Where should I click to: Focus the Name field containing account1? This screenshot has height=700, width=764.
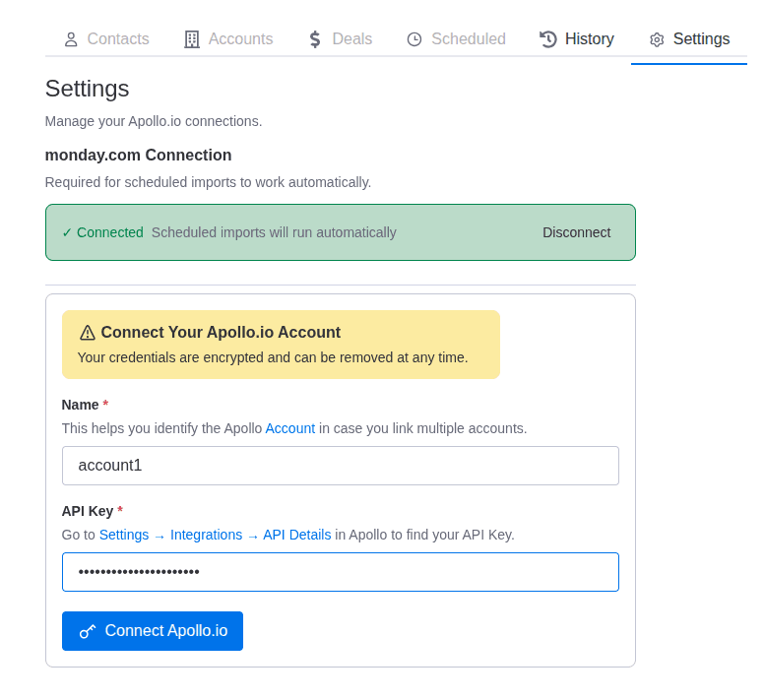(x=341, y=466)
